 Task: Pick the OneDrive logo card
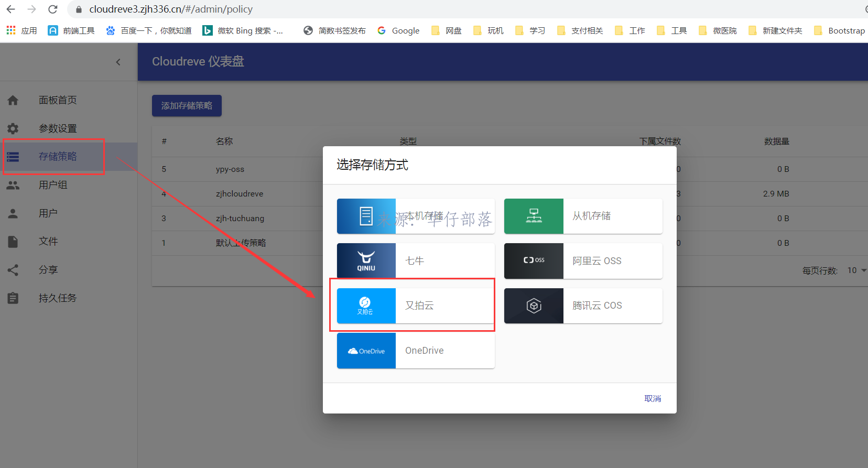tap(366, 351)
